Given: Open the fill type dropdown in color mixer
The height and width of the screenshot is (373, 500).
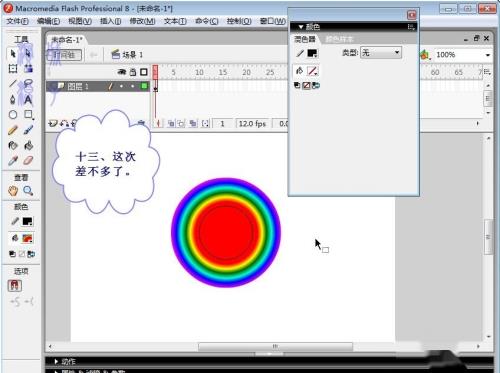Looking at the screenshot, I should tap(381, 53).
